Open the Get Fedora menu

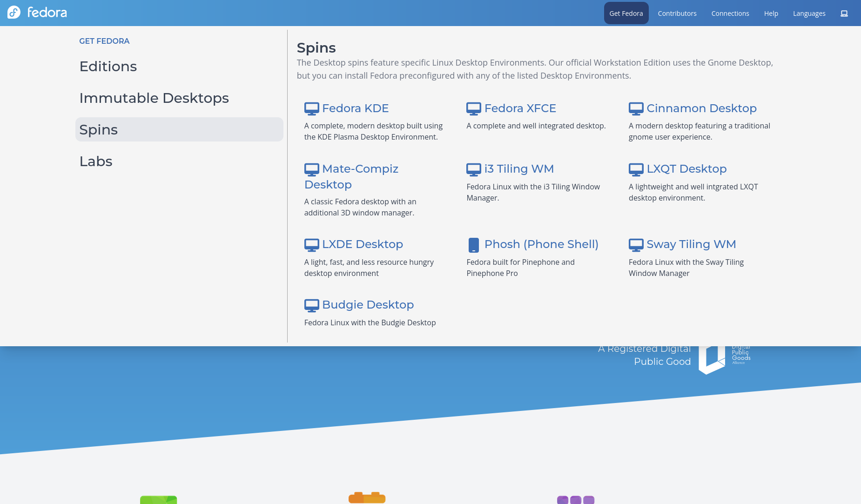(x=626, y=13)
